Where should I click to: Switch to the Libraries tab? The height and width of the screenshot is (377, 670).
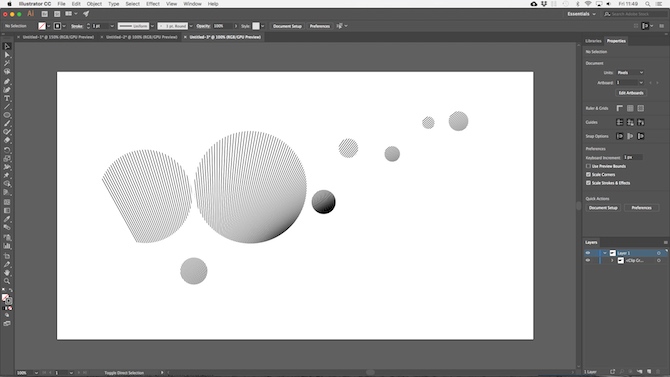[593, 41]
